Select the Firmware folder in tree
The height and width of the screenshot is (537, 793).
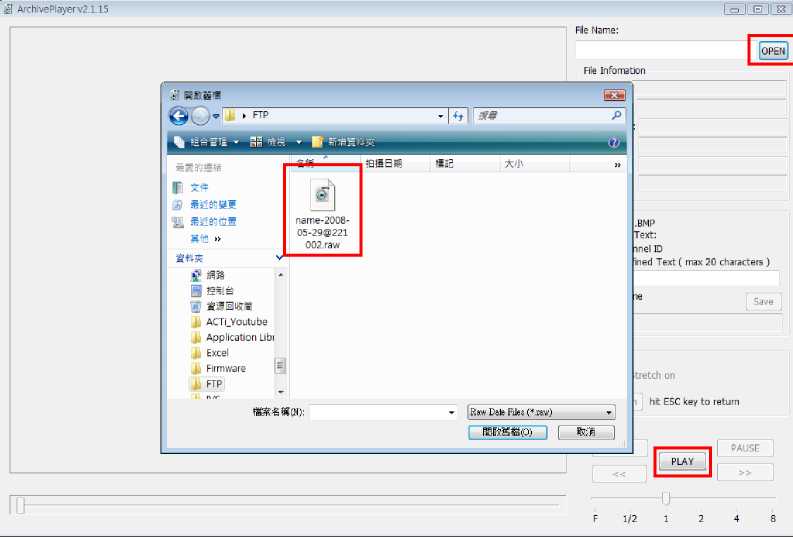(225, 368)
